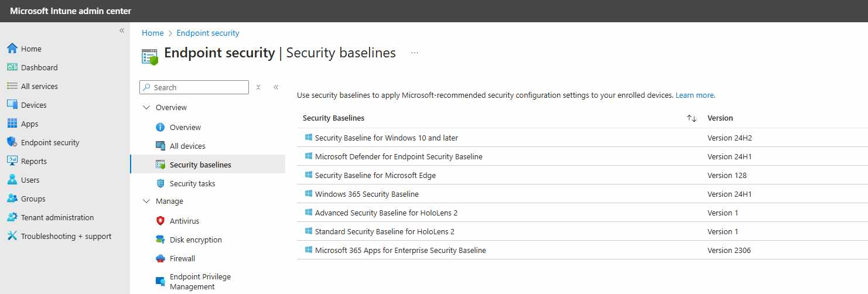Image resolution: width=868 pixels, height=294 pixels.
Task: Open the more options ellipsis menu
Action: click(415, 53)
